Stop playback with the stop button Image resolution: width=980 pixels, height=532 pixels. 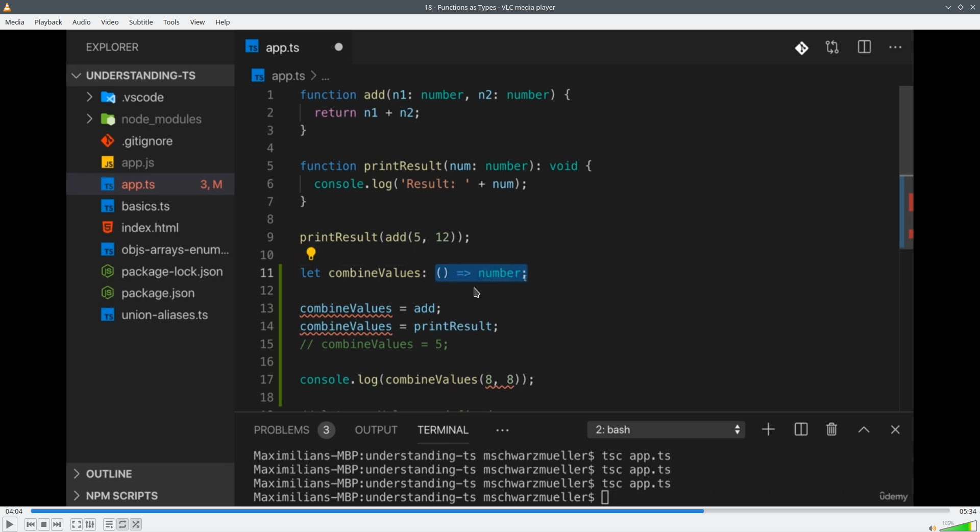44,524
